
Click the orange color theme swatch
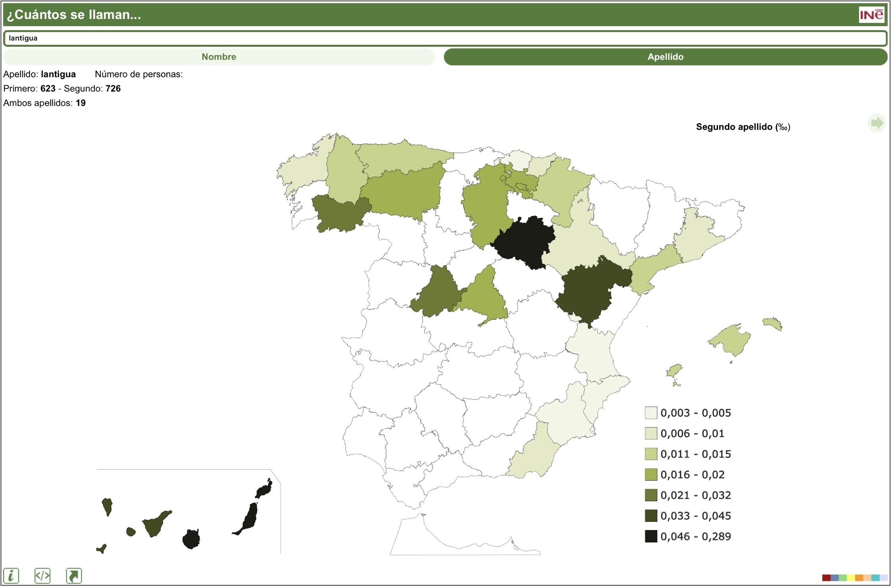point(859,578)
